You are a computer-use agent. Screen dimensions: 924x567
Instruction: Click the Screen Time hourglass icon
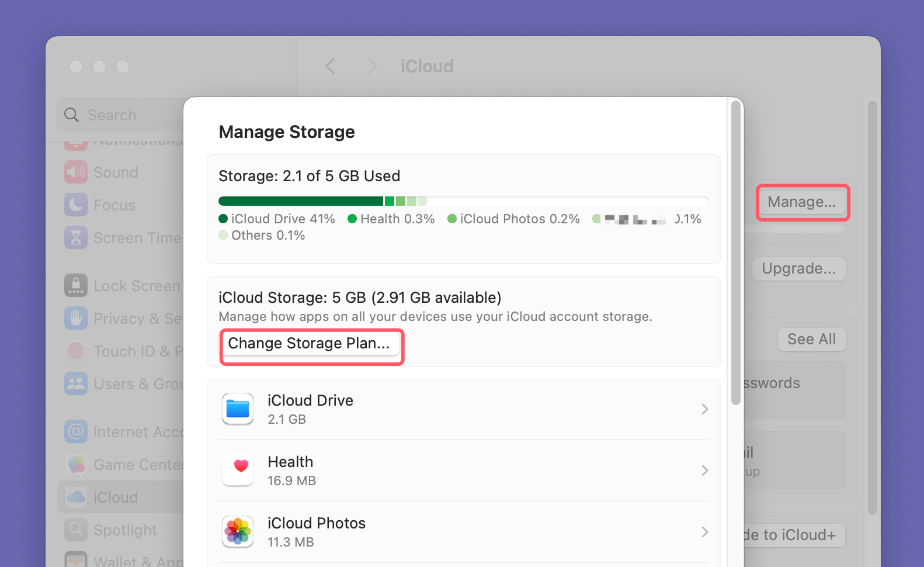click(75, 237)
